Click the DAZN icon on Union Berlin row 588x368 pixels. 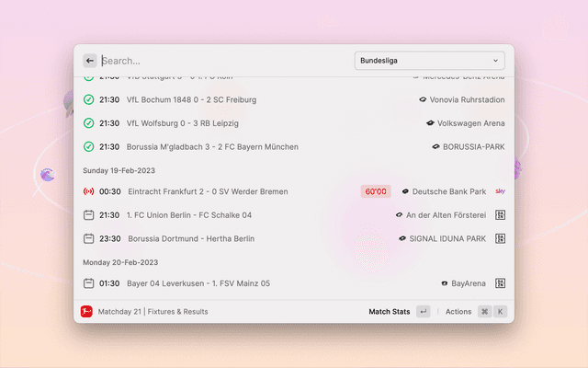(x=501, y=215)
